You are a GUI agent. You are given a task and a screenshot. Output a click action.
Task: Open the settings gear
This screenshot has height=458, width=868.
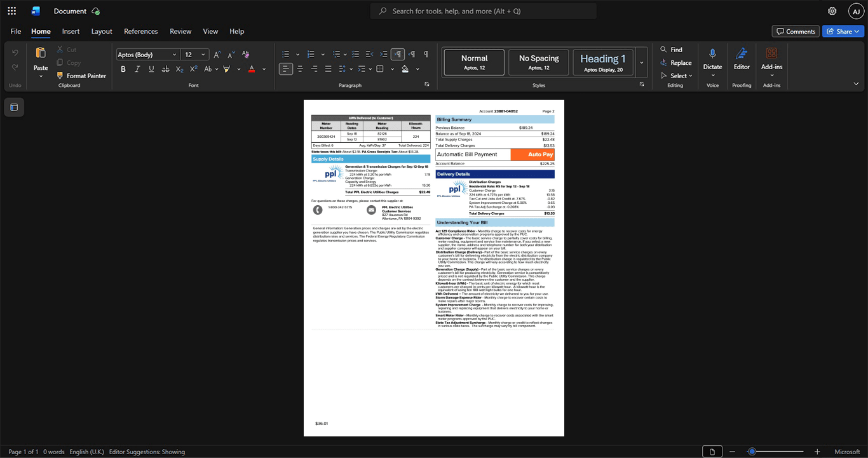tap(832, 11)
